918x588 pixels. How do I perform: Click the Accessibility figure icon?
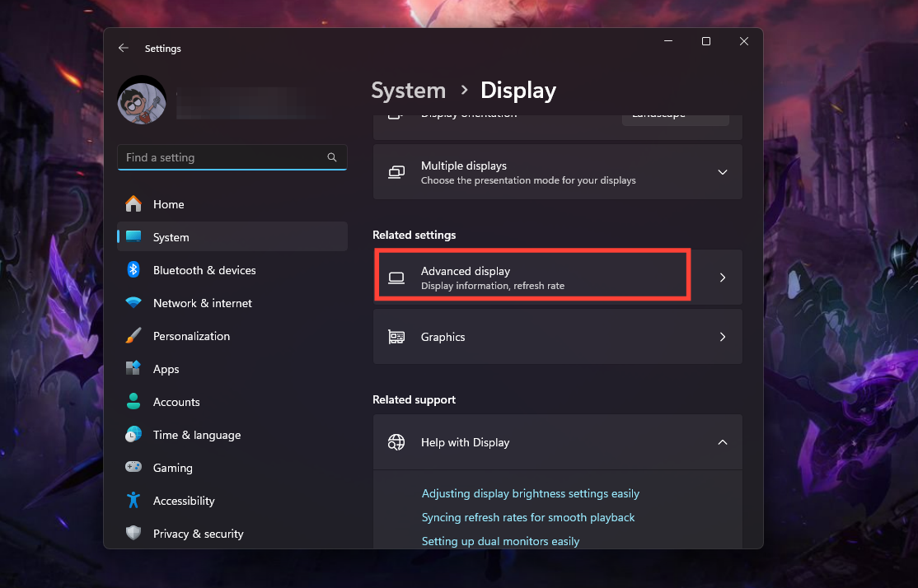(x=133, y=500)
